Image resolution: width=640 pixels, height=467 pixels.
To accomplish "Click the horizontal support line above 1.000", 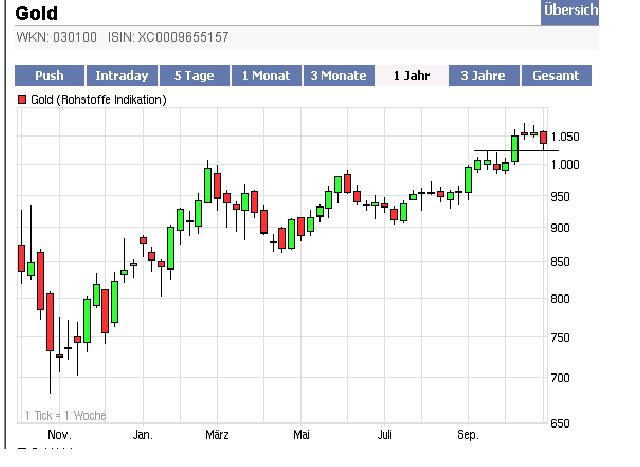I will point(516,151).
